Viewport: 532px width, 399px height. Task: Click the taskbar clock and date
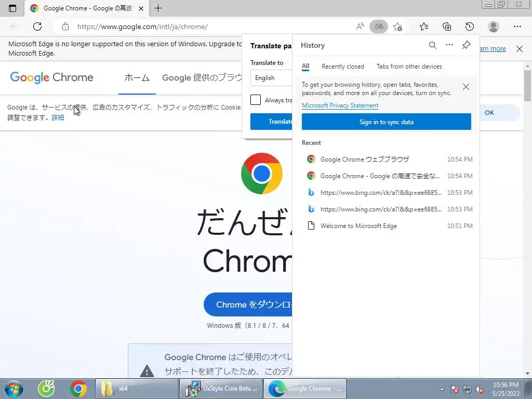click(506, 389)
